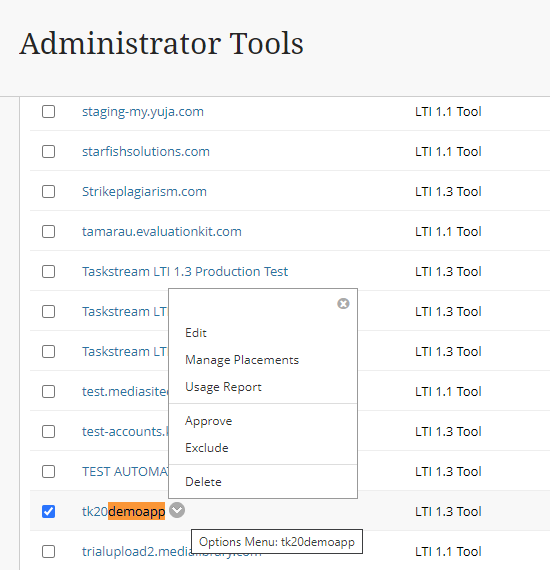Choose Edit from the options menu
Image resolution: width=550 pixels, height=570 pixels.
[196, 333]
